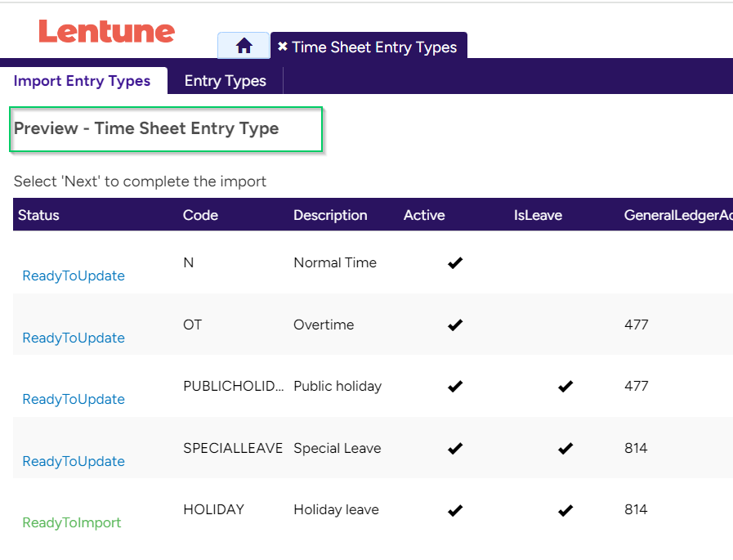Toggle Active checkmark for Overtime row
The width and height of the screenshot is (733, 560).
tap(455, 325)
